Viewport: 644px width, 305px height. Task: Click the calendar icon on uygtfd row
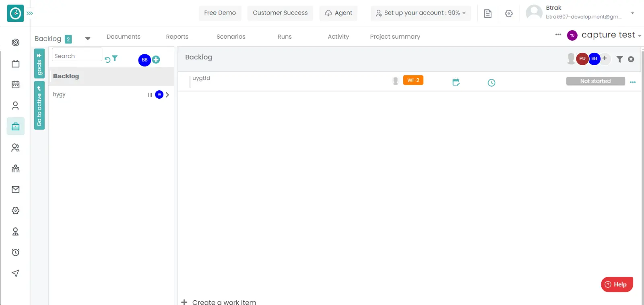(x=456, y=83)
